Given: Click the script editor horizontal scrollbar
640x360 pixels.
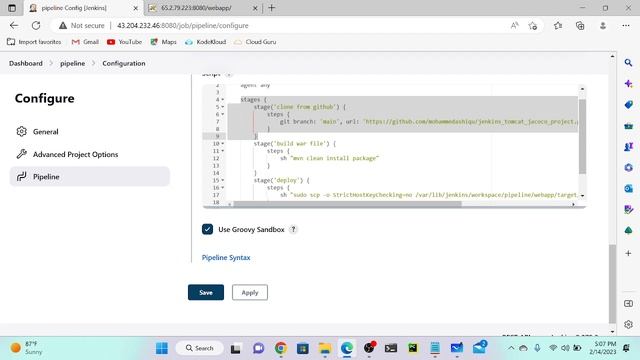Looking at the screenshot, I should (x=347, y=204).
